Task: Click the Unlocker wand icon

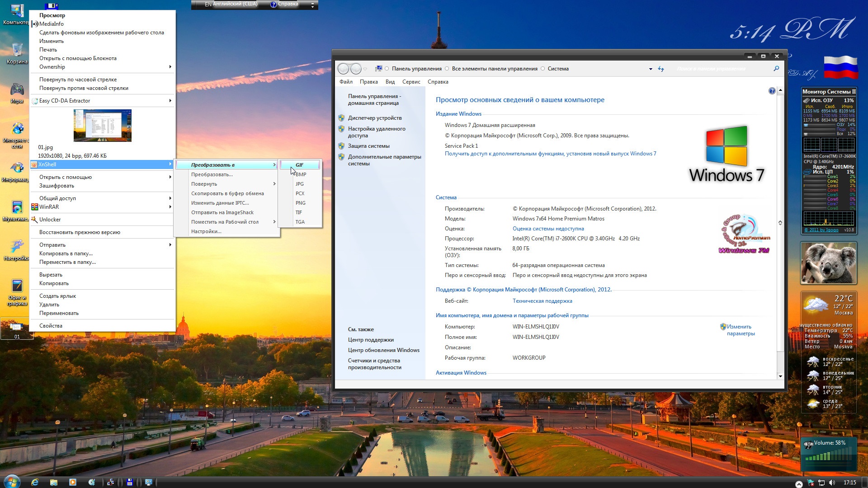Action: click(34, 220)
